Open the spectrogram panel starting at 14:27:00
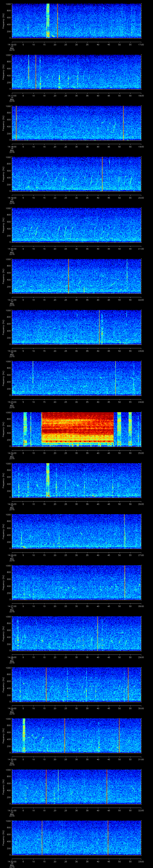153x868 pixels. click(76, 583)
